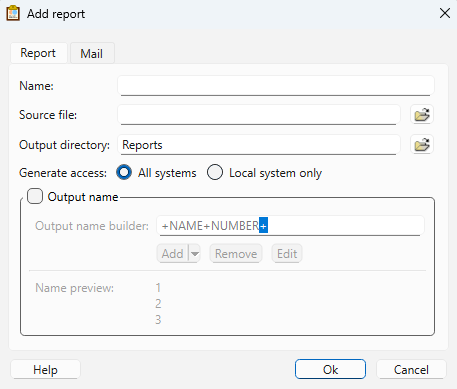Screen dimensions: 457x389
Task: Click the Name preview value 2
Action: coord(158,304)
